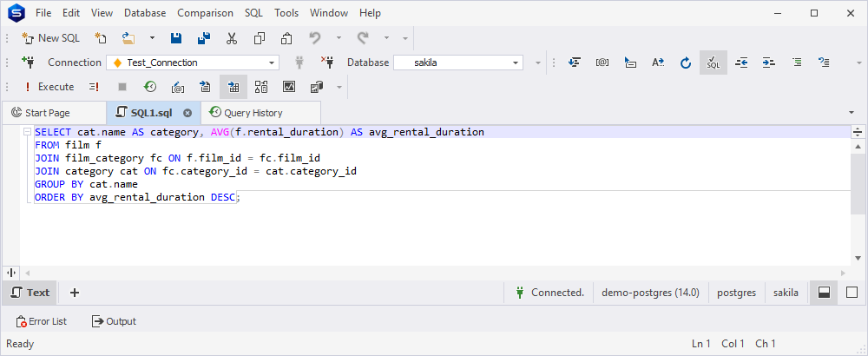Collapse the SELECT statement code block
Image resolution: width=868 pixels, height=356 pixels.
[x=27, y=132]
